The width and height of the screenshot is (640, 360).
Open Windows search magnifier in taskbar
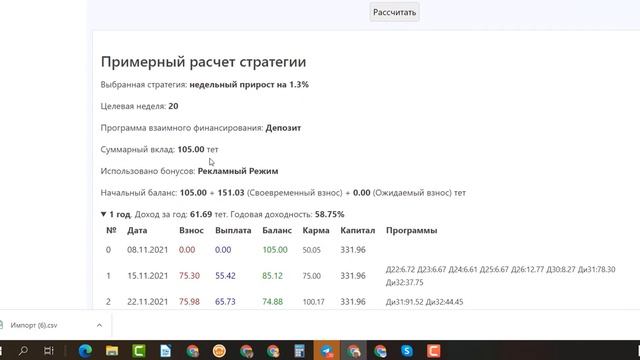click(23, 351)
